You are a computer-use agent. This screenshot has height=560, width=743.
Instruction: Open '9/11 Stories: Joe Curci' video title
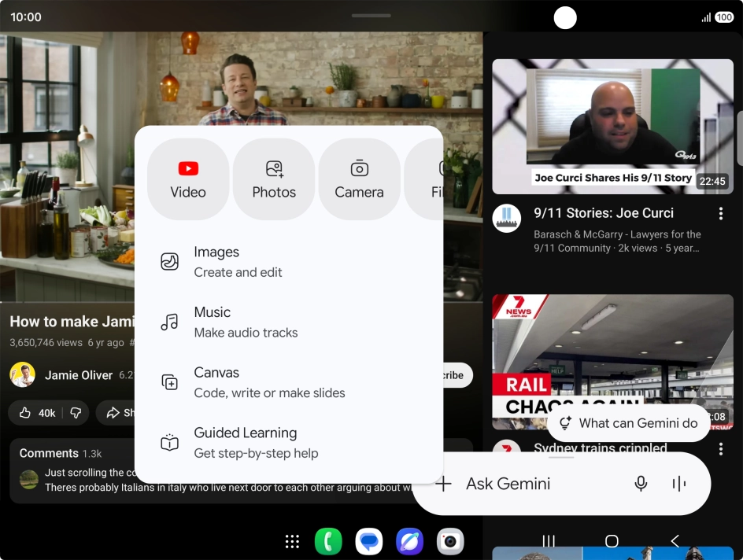[x=603, y=213]
